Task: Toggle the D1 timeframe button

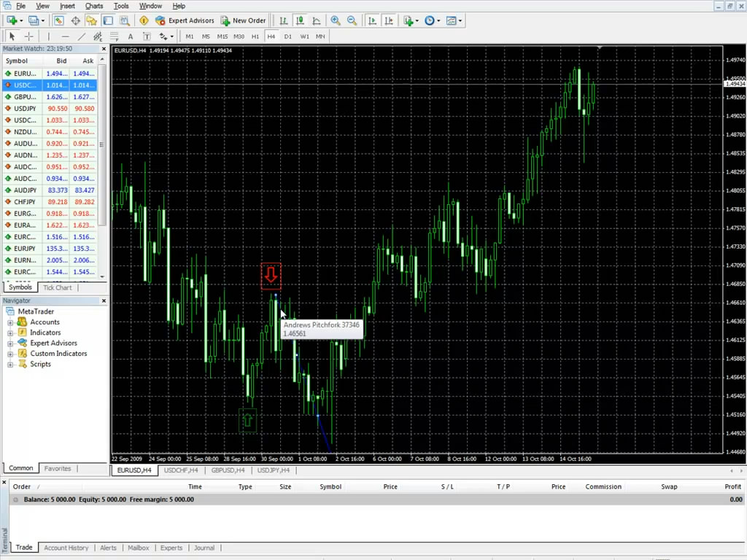Action: pyautogui.click(x=287, y=36)
